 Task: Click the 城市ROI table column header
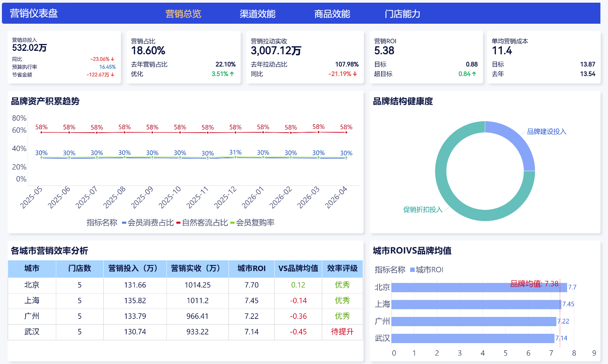[251, 268]
